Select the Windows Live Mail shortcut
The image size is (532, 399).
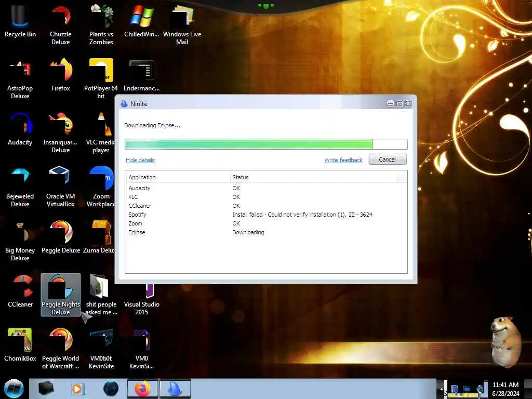point(182,25)
